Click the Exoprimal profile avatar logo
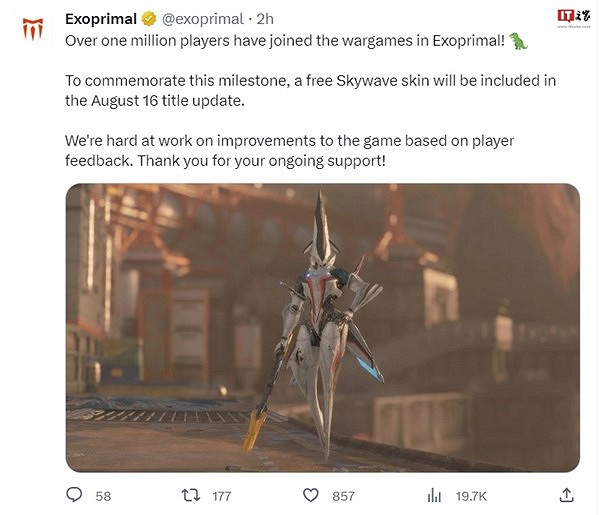The width and height of the screenshot is (600, 515). click(33, 29)
